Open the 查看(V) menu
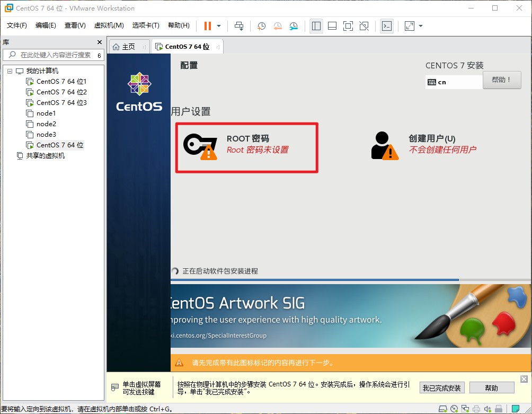 tap(75, 25)
